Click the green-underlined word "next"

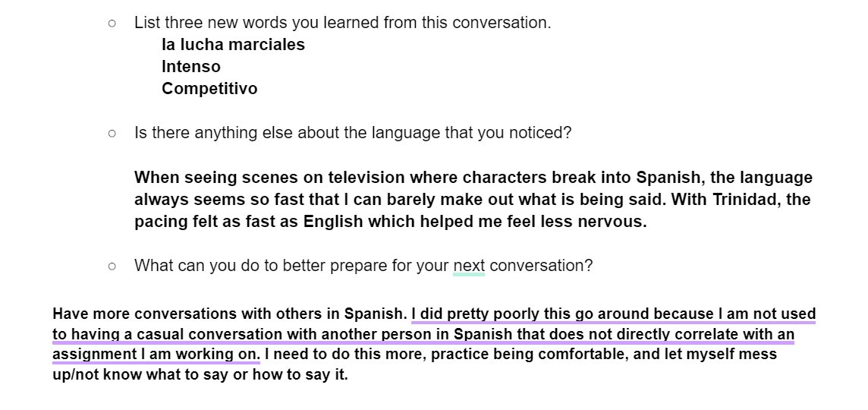tap(469, 266)
